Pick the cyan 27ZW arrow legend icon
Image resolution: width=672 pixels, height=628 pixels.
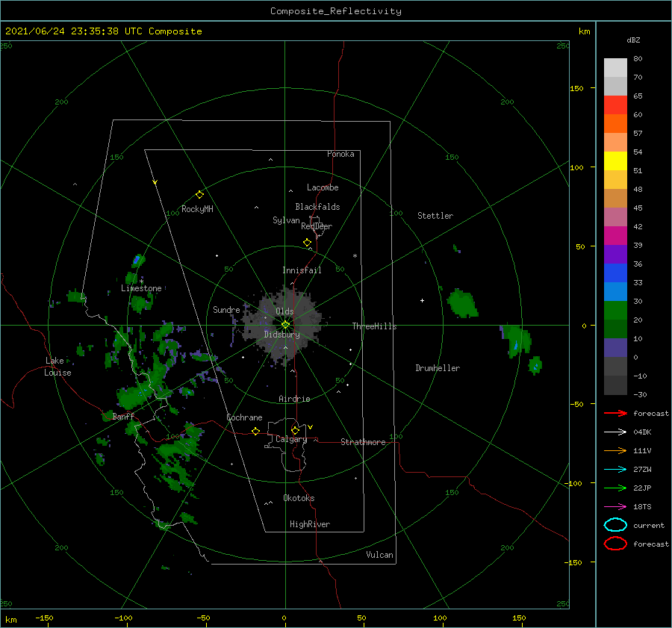point(615,470)
